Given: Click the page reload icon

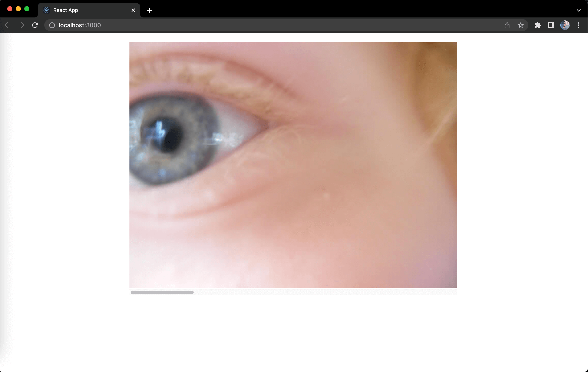Looking at the screenshot, I should (x=36, y=25).
